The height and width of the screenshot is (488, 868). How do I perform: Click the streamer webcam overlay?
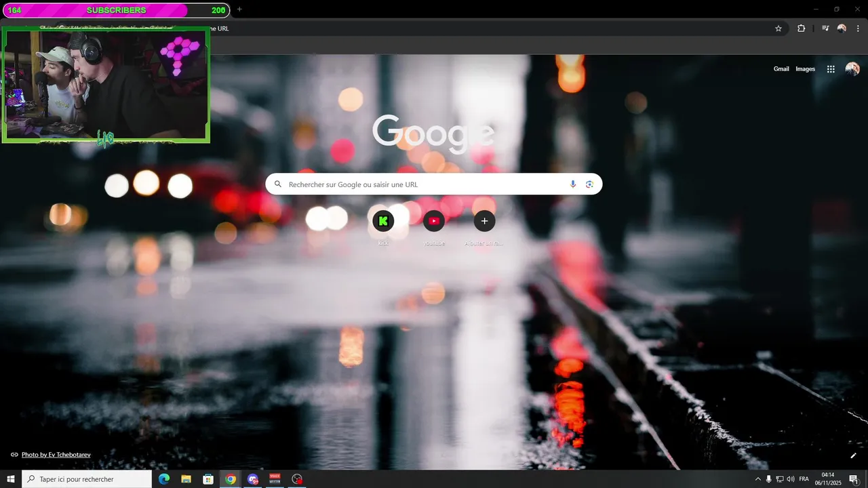click(x=106, y=85)
